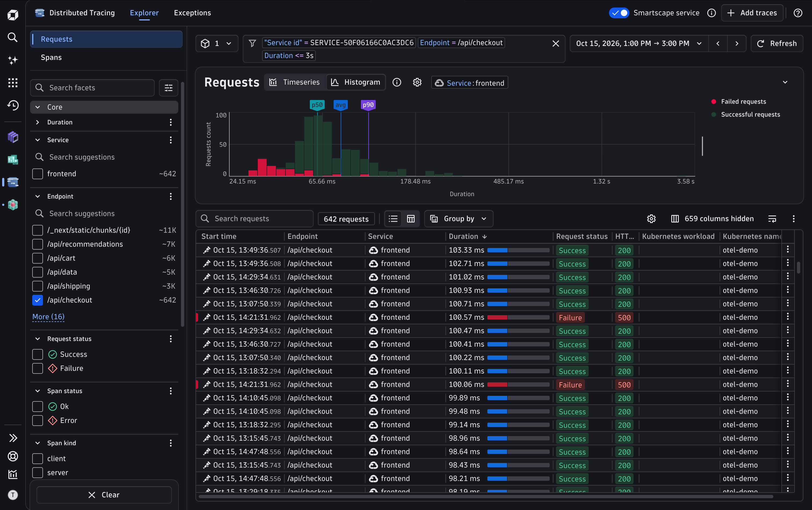812x510 pixels.
Task: Collapse the Endpoint facet section
Action: (x=37, y=196)
